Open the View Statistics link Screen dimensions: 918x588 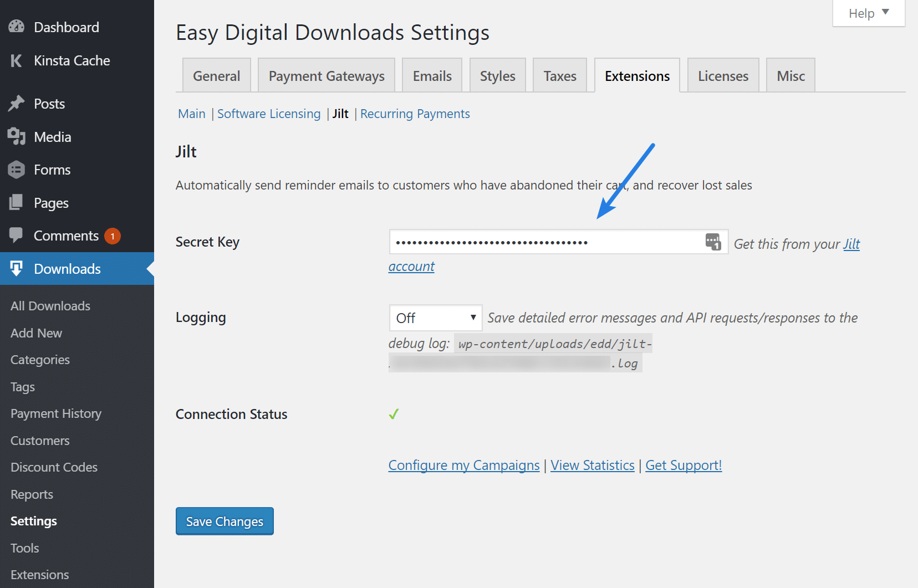point(593,465)
